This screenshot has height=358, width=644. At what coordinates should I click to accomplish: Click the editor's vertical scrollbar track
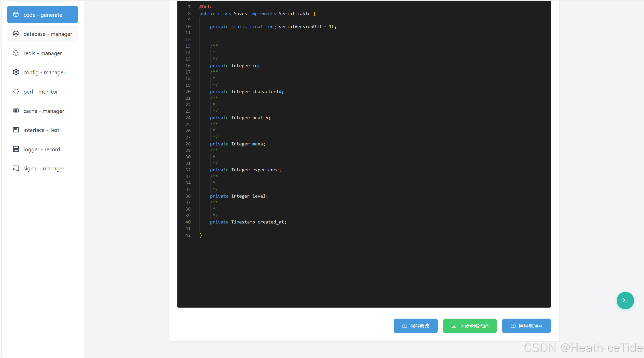(548, 153)
